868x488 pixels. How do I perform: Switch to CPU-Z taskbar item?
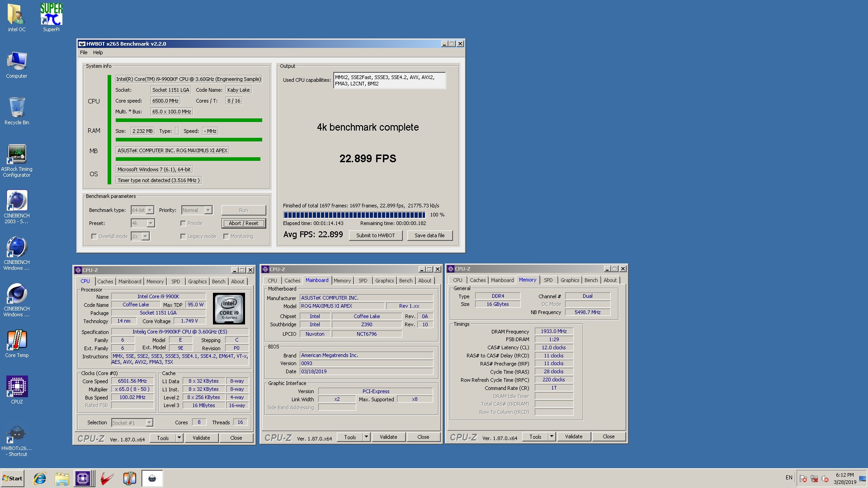click(83, 479)
